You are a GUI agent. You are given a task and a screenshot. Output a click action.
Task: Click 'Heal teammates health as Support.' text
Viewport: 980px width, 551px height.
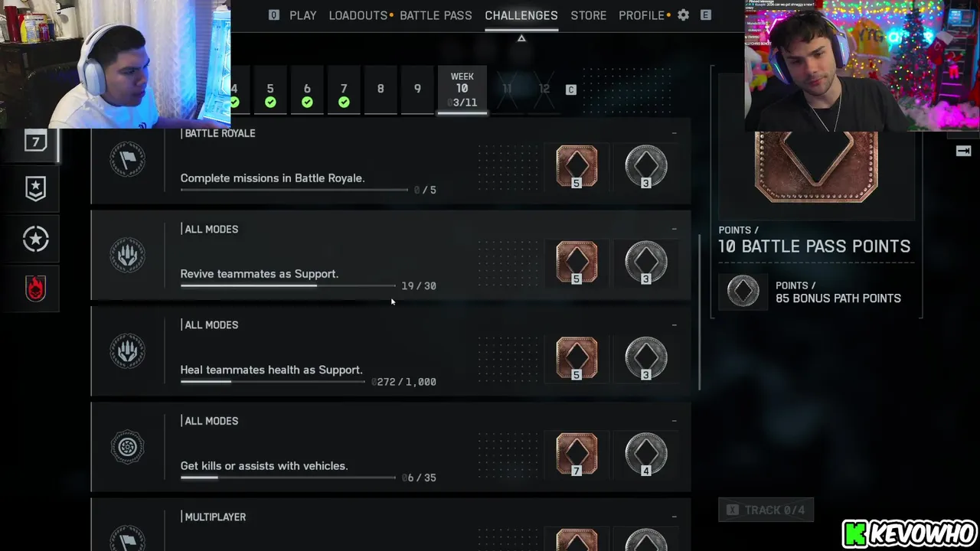[272, 370]
